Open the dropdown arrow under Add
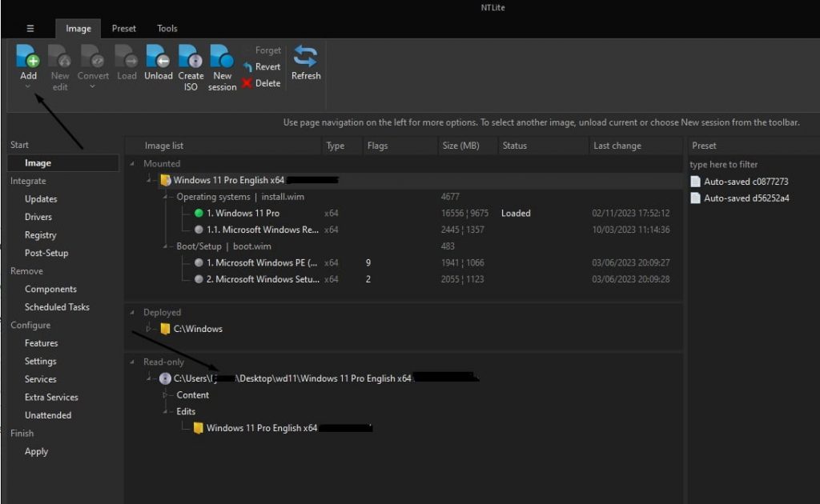 (x=28, y=87)
